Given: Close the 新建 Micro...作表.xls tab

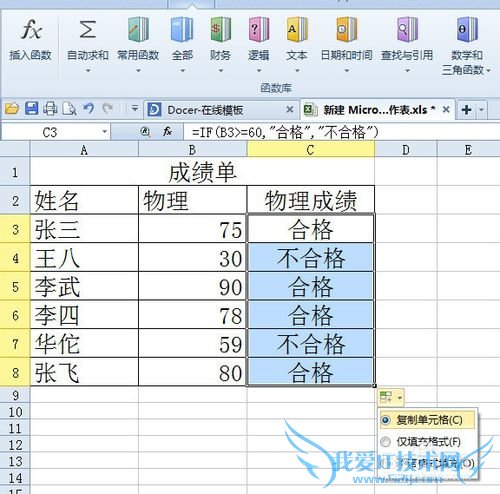Looking at the screenshot, I should 446,109.
